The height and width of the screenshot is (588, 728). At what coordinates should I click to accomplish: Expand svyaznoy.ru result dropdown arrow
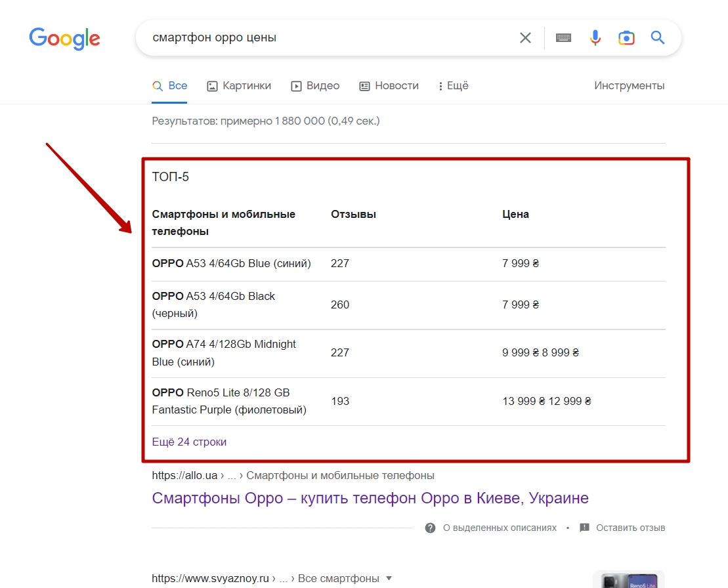[389, 578]
